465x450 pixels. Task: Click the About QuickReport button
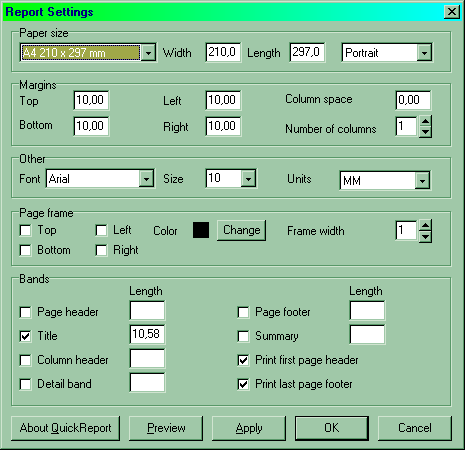coord(65,428)
